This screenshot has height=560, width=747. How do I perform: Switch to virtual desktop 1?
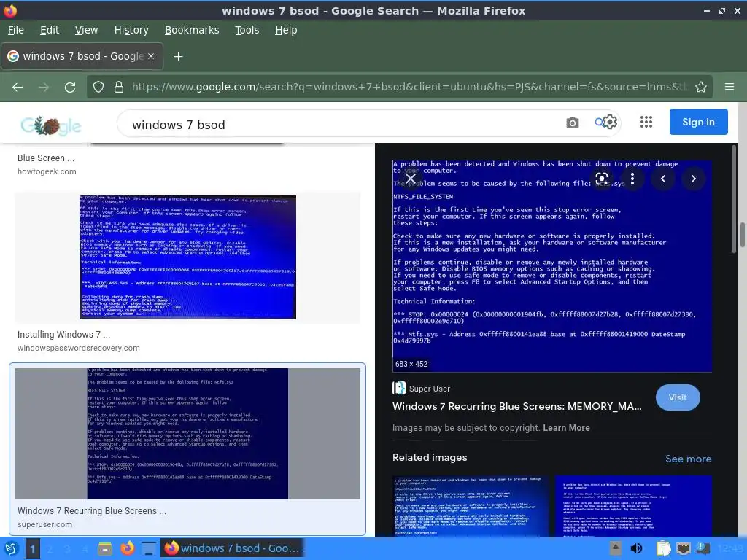tap(32, 549)
